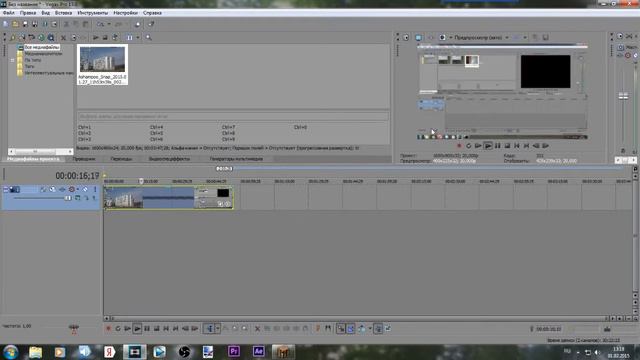The image size is (640, 360).
Task: Open the media views dropdown arrow
Action: coord(138,38)
